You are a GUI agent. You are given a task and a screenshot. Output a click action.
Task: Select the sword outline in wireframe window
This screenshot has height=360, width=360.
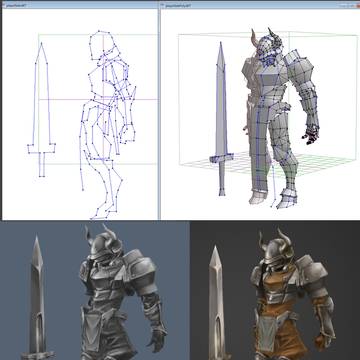[41, 110]
